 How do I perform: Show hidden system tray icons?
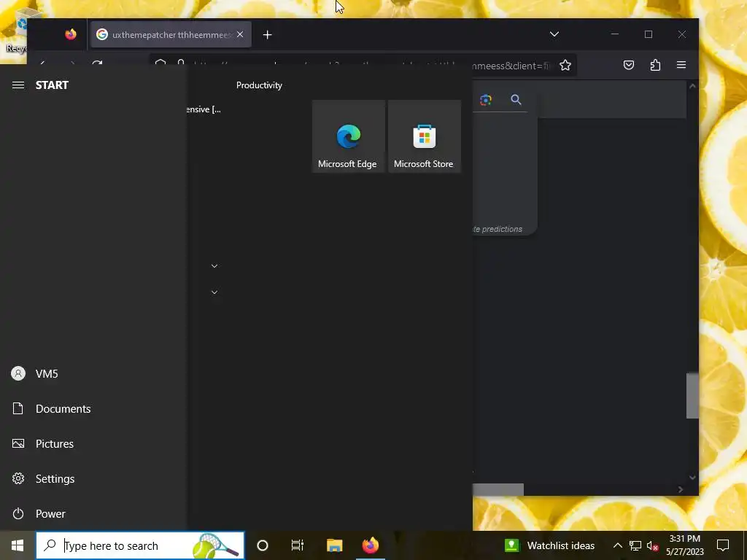point(617,545)
